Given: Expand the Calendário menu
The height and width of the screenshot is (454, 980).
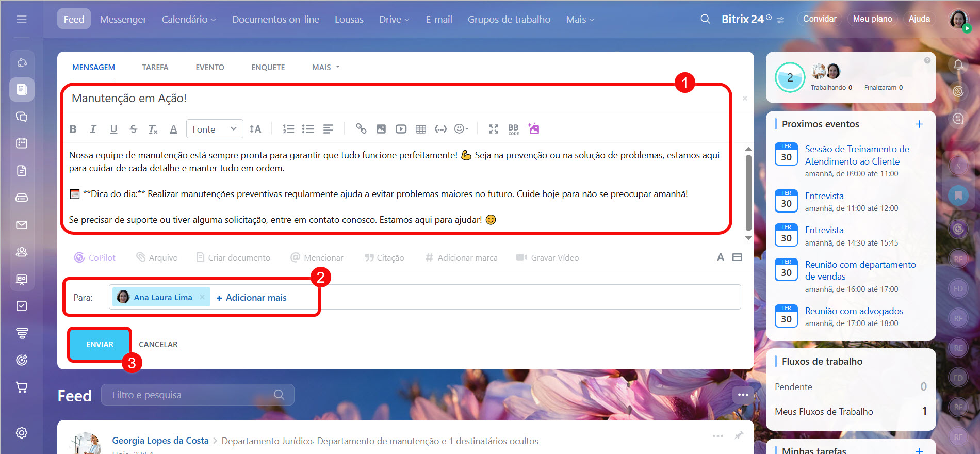Looking at the screenshot, I should 188,19.
